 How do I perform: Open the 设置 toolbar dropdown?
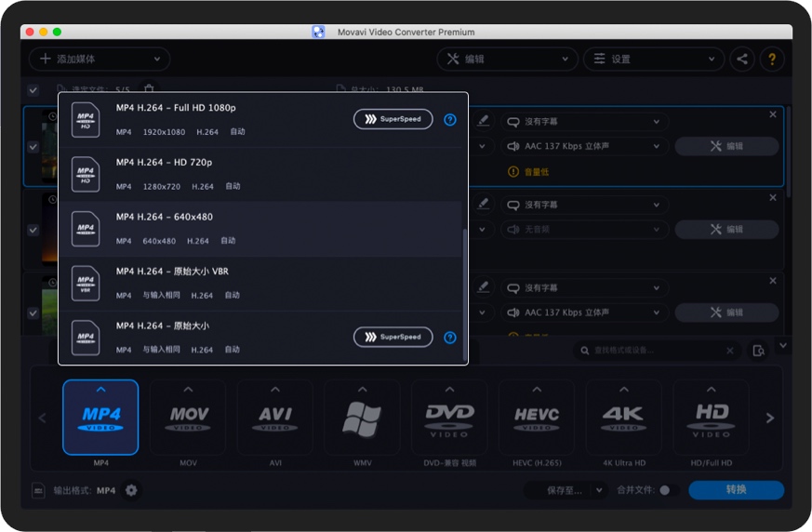tap(653, 59)
